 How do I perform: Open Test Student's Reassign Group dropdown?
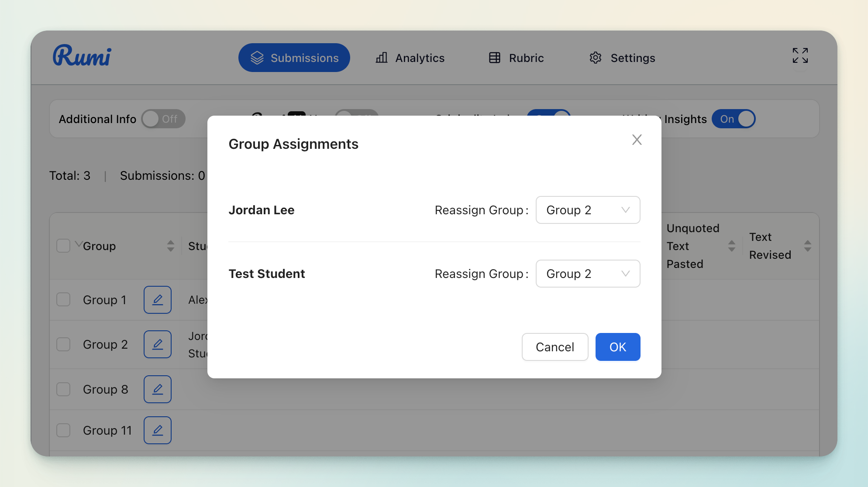[x=588, y=274]
